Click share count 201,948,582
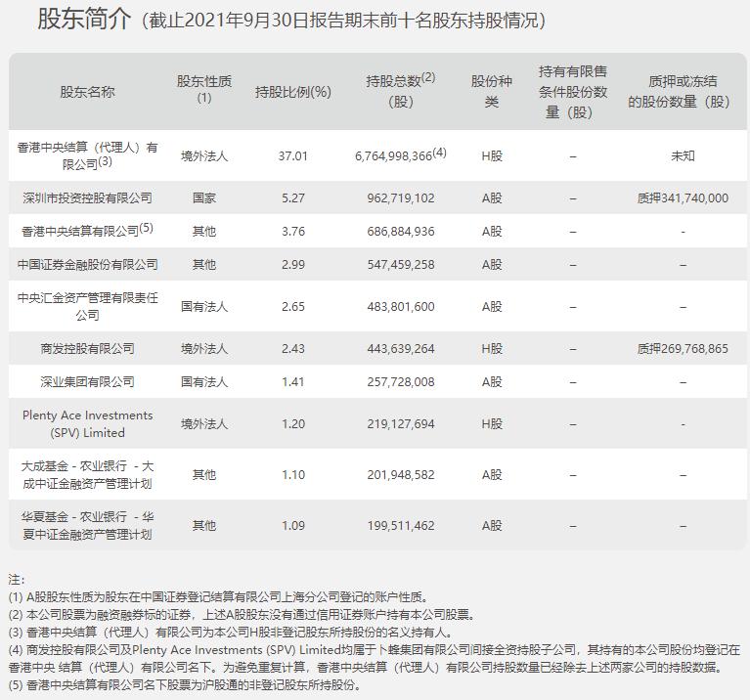 click(401, 474)
